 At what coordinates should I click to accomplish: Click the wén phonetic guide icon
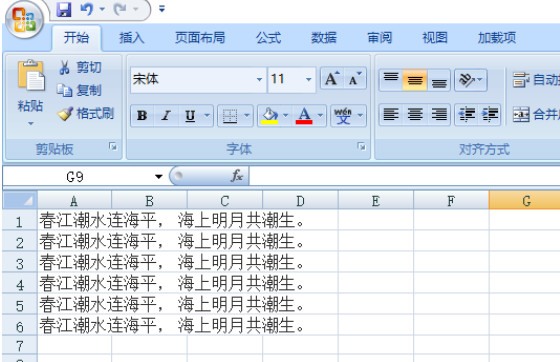pyautogui.click(x=343, y=115)
